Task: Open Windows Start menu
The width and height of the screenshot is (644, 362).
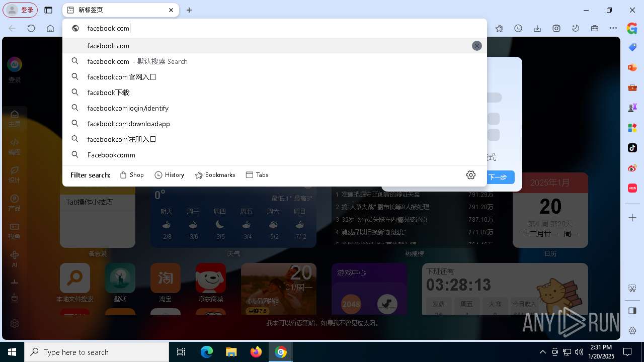Action: [x=12, y=352]
